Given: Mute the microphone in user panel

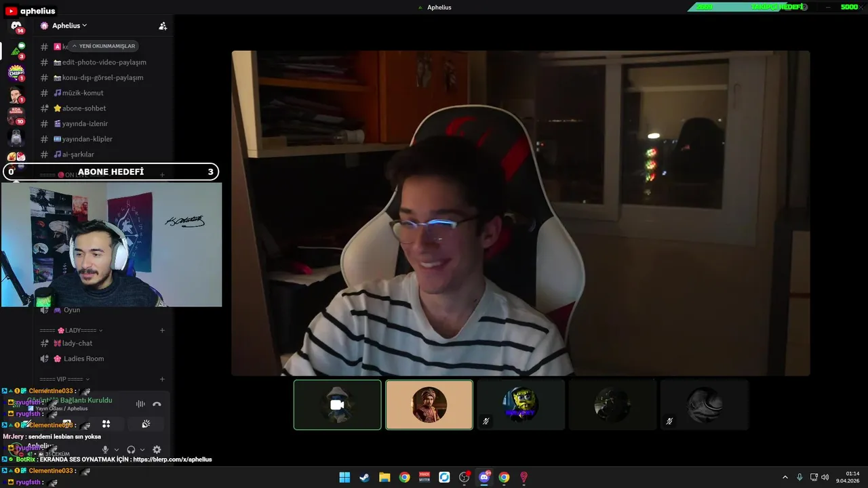Looking at the screenshot, I should (104, 449).
